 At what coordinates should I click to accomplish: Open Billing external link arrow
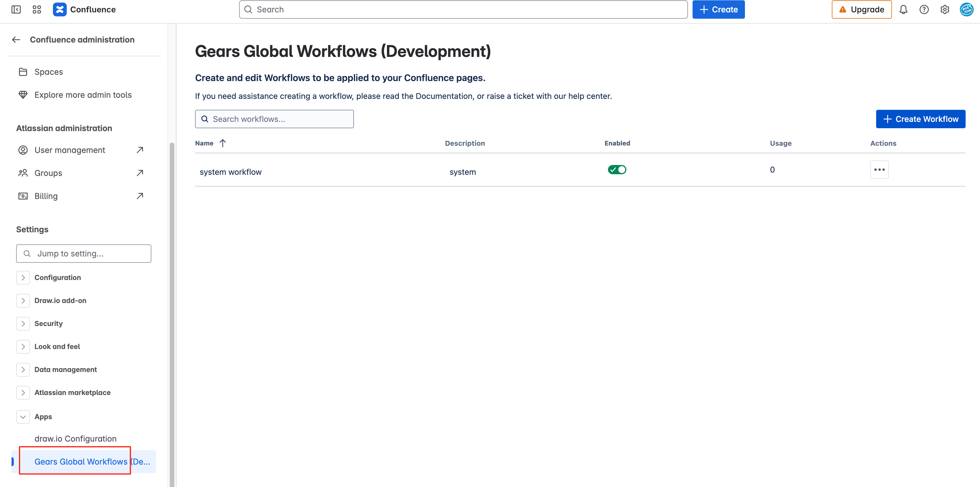tap(140, 196)
